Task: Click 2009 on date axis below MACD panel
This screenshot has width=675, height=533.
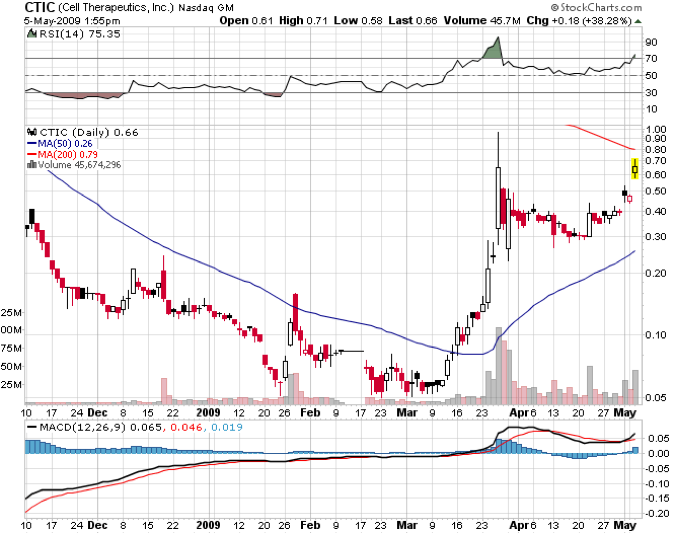Action: coord(208,525)
